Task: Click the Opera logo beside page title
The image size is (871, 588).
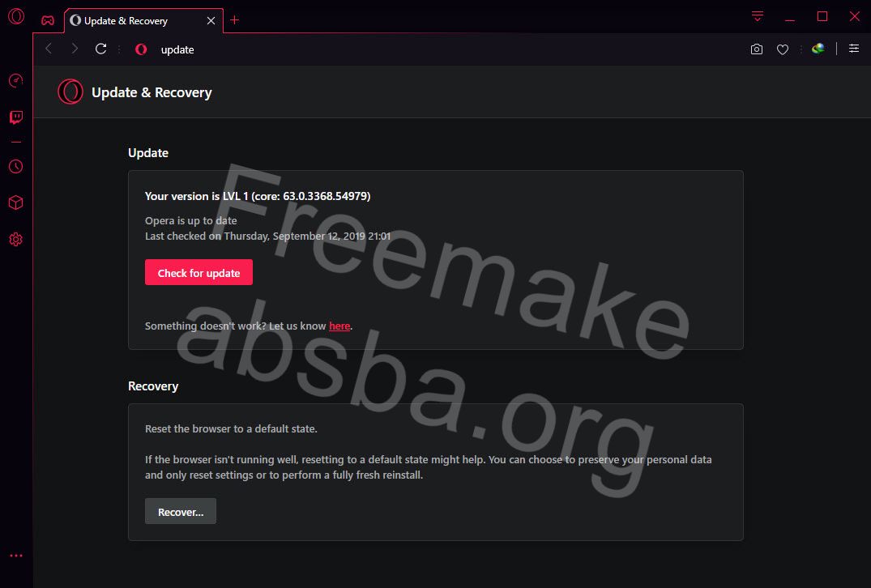Action: [70, 92]
